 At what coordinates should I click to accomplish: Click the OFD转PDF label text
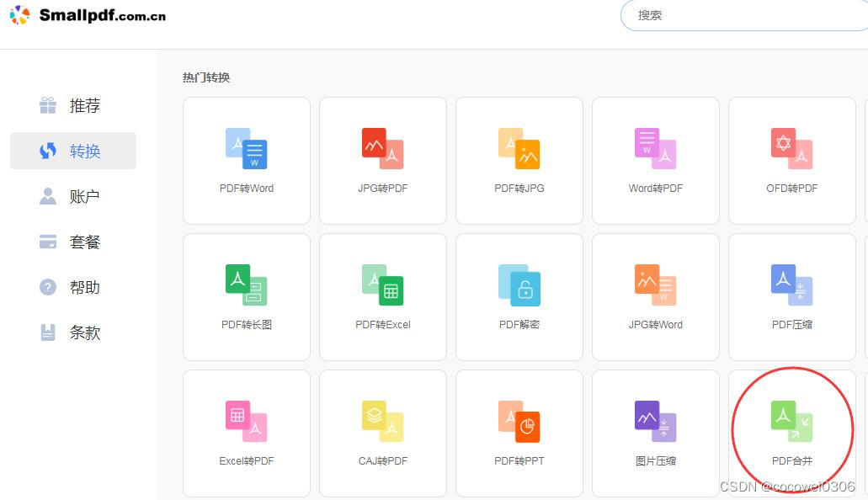[791, 189]
